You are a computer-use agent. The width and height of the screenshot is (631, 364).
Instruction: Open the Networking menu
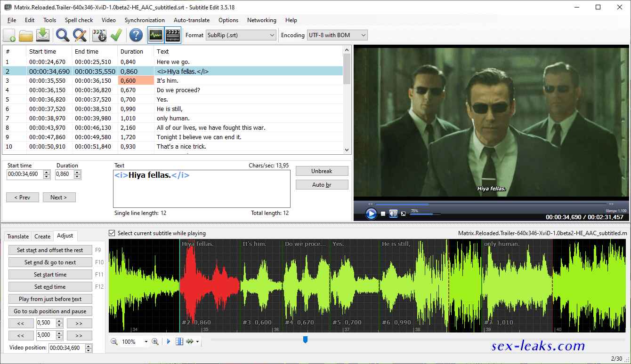pos(262,20)
